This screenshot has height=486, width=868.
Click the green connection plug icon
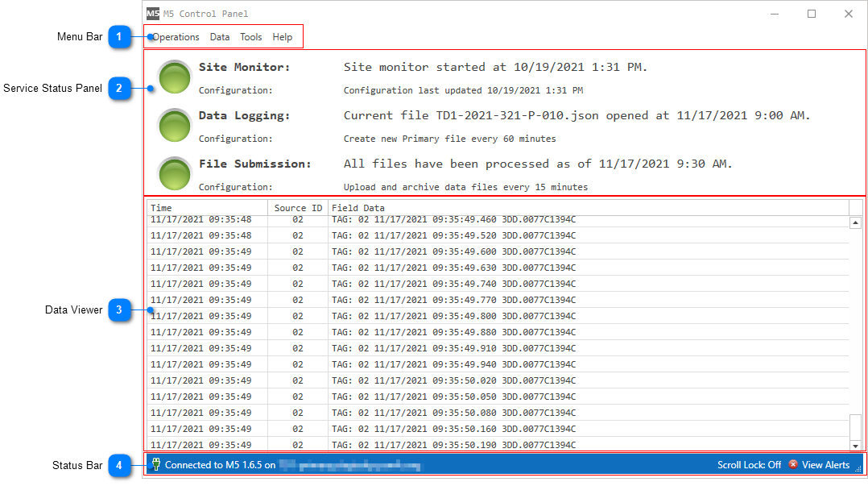pyautogui.click(x=156, y=464)
